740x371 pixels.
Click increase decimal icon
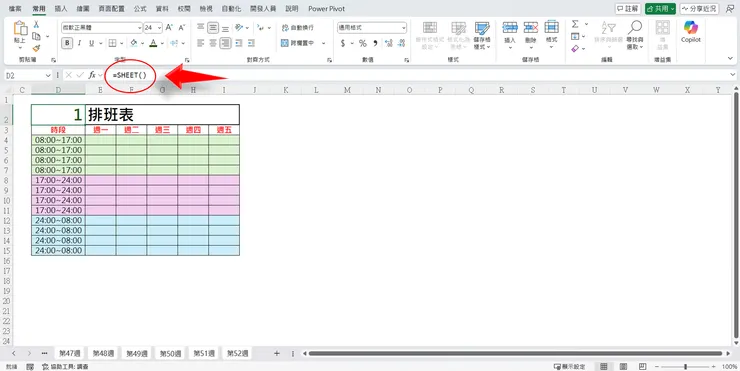tap(389, 43)
